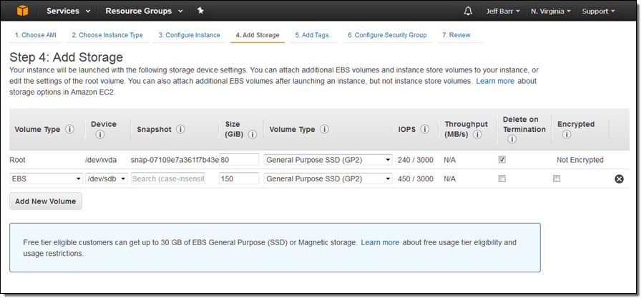Click the EBS size field showing 150
The width and height of the screenshot is (644, 301).
click(x=239, y=178)
